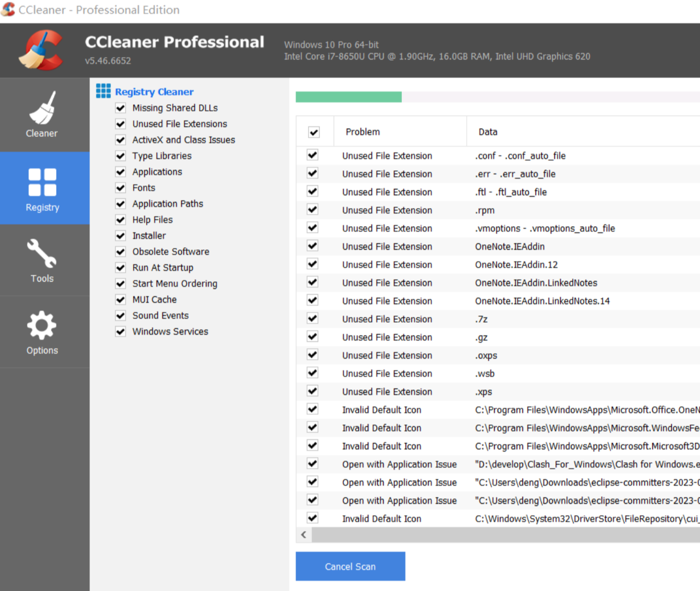Select the .ftl - .ftl_auto_file entry
Screen dimensions: 700x591
click(x=511, y=192)
